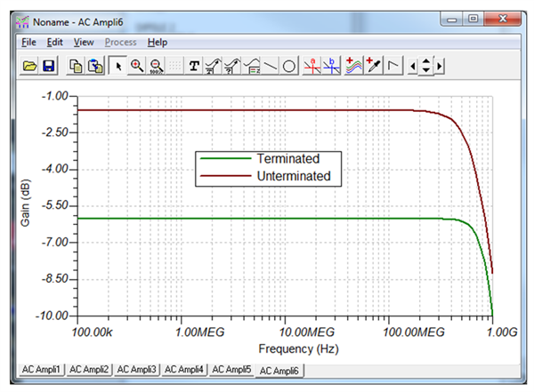
Task: Click the left arrow navigation button
Action: pyautogui.click(x=413, y=66)
